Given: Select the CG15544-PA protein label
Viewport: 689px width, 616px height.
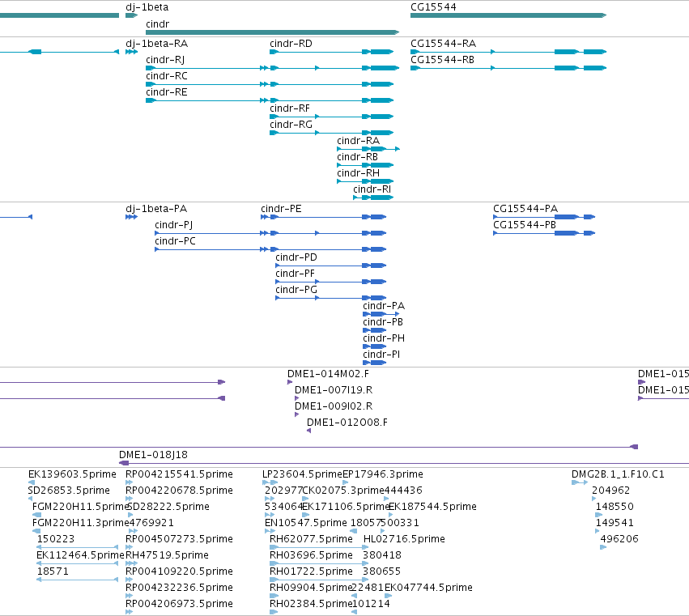Looking at the screenshot, I should coord(525,209).
